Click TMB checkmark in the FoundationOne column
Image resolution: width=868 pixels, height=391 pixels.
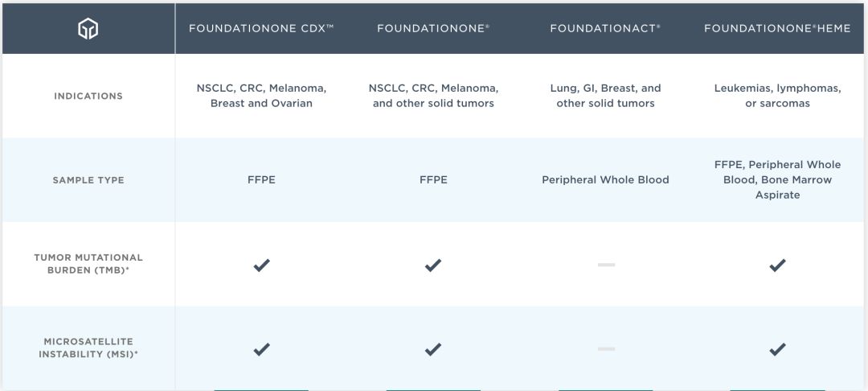(x=433, y=265)
